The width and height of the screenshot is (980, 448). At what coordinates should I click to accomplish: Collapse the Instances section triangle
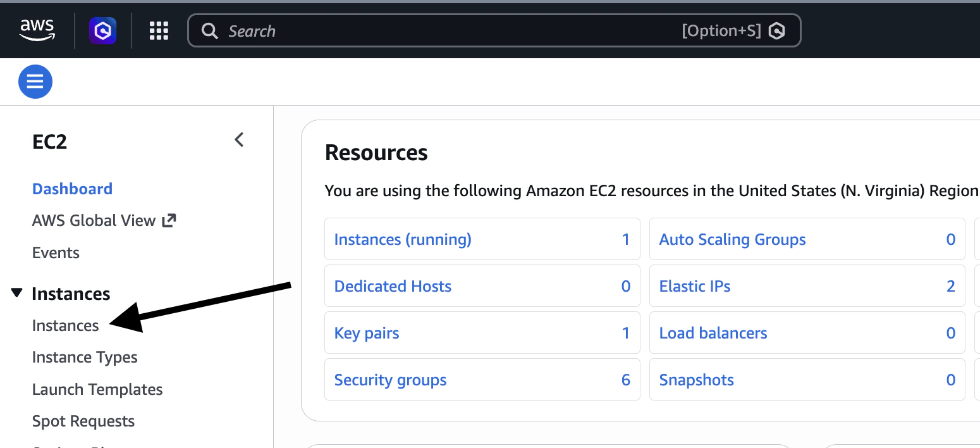pos(18,293)
